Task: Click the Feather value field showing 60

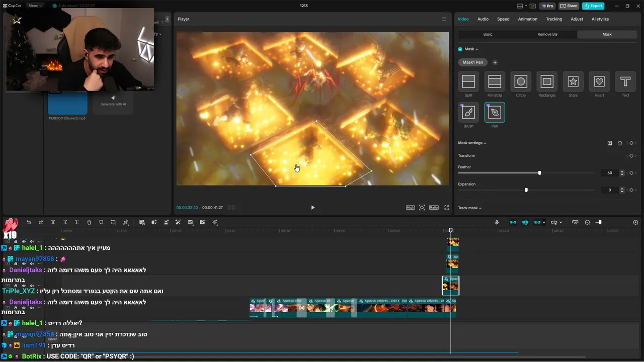Action: click(610, 173)
